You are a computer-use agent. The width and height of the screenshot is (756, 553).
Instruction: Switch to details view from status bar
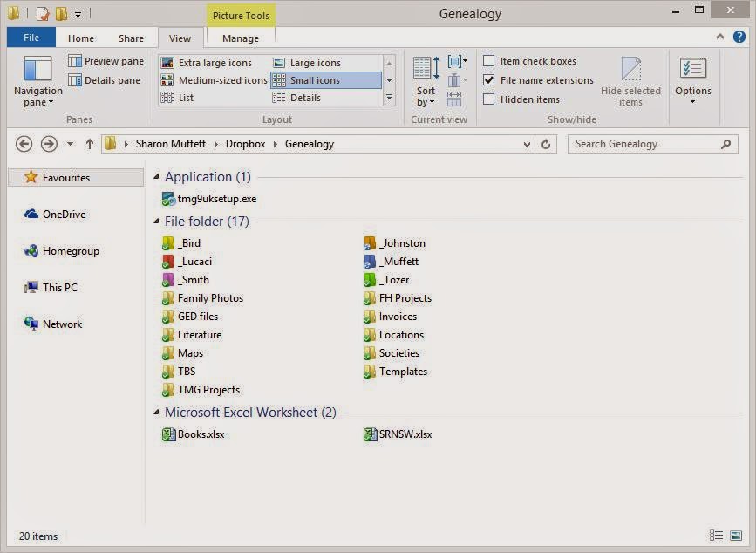(x=716, y=536)
